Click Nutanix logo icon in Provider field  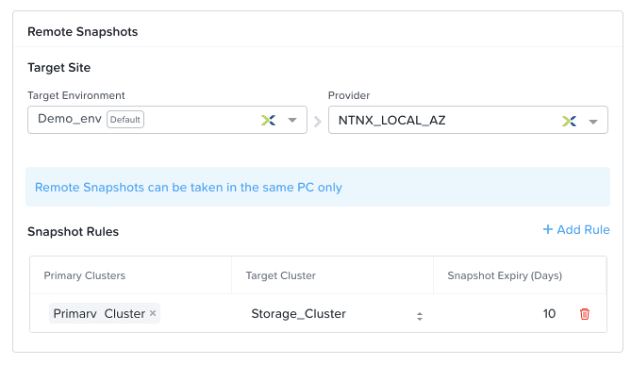(569, 121)
